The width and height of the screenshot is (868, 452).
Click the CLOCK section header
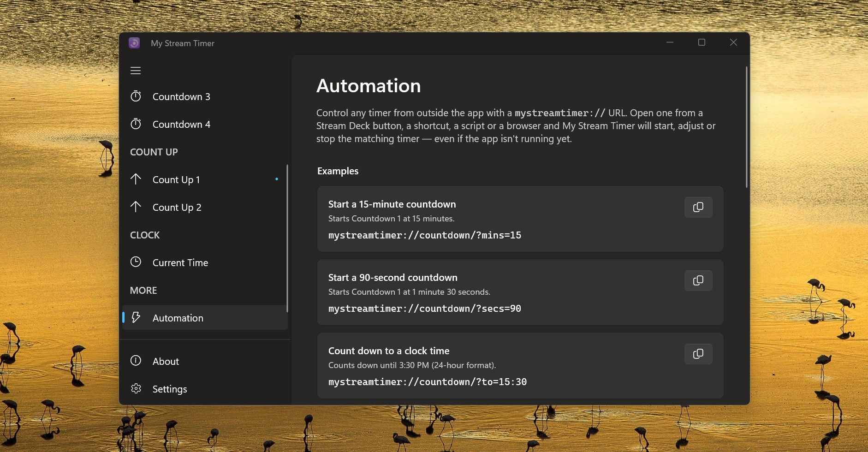click(145, 235)
